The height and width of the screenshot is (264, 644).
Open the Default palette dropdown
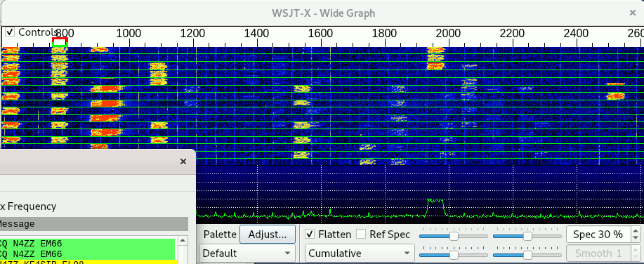click(247, 253)
